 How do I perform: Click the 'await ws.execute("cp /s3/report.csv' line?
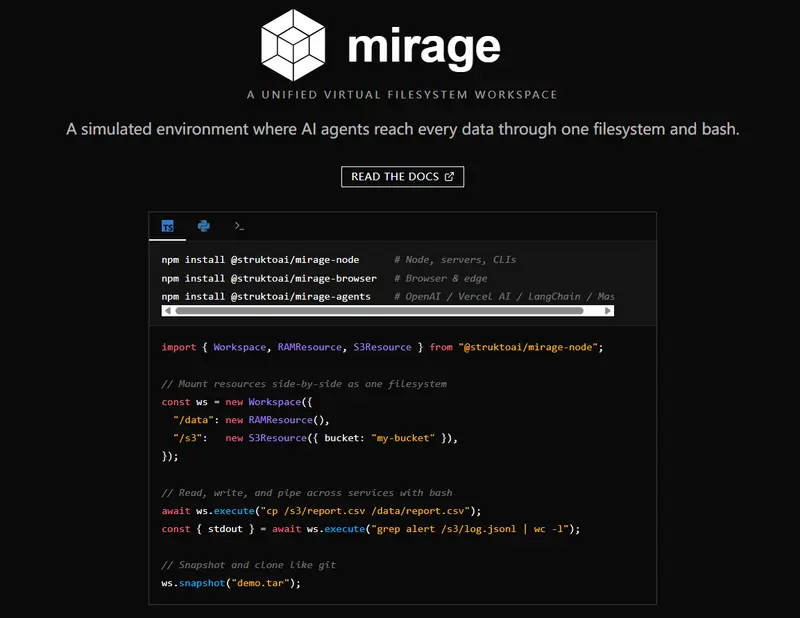[x=321, y=511]
